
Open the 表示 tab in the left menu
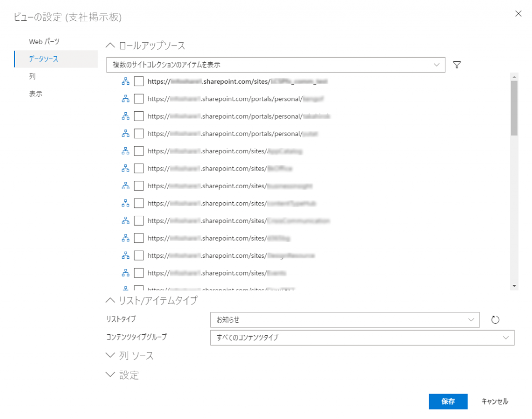[36, 94]
